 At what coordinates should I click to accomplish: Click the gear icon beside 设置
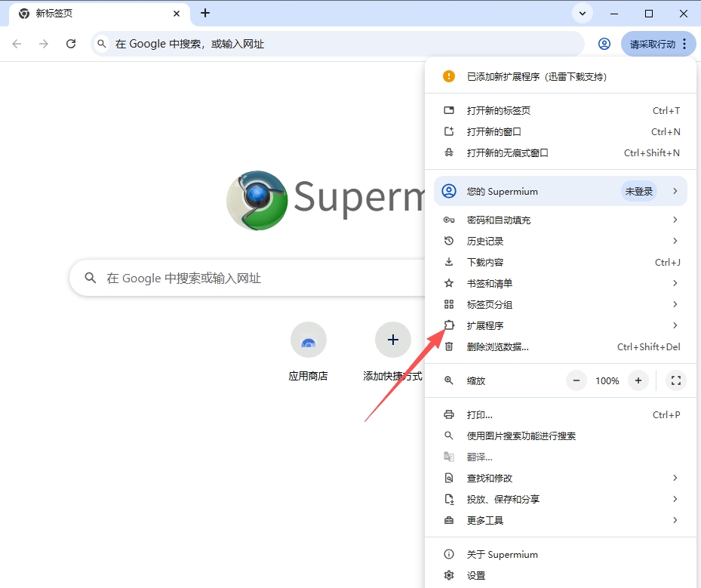coord(449,575)
